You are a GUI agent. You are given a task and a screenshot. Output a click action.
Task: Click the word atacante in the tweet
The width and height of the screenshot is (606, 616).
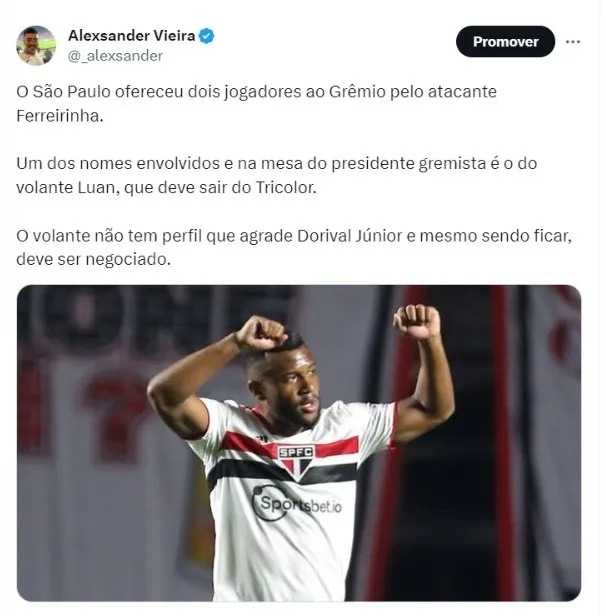462,92
